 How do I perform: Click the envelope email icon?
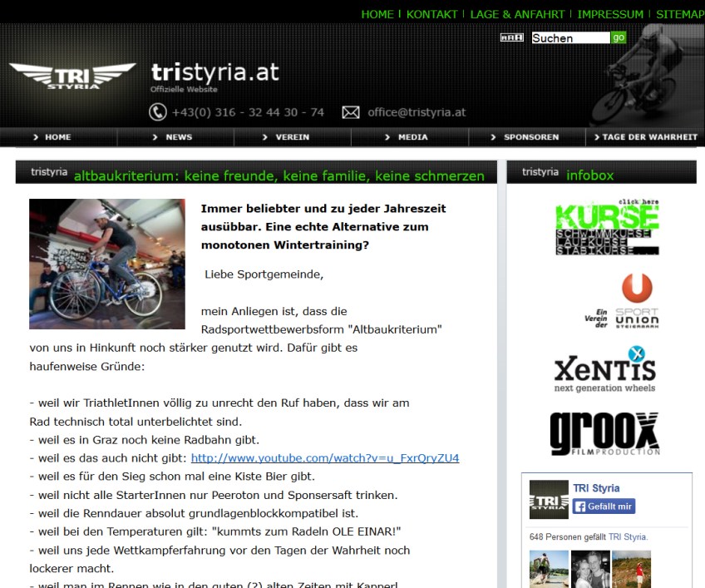coord(351,112)
